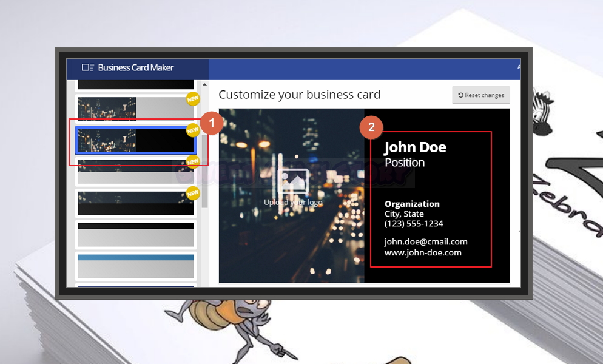Edit the john.doe@cmail.com email line

click(426, 242)
